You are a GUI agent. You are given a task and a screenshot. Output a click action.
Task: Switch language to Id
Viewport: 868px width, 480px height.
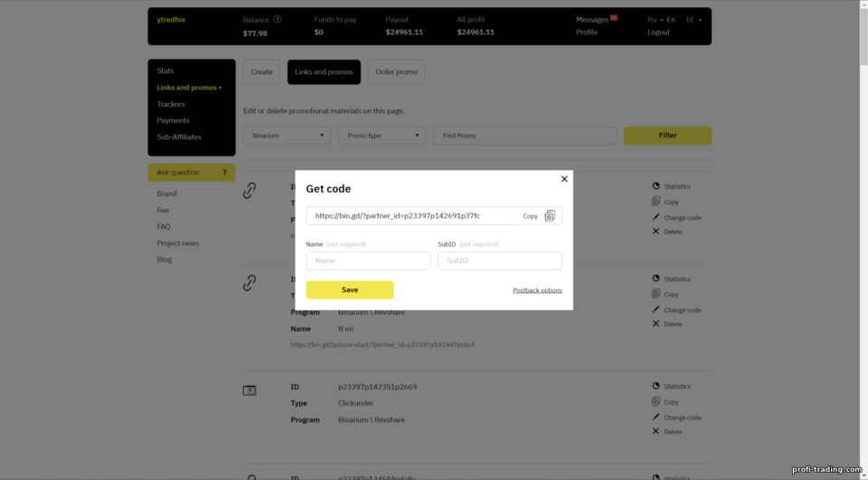(x=689, y=19)
